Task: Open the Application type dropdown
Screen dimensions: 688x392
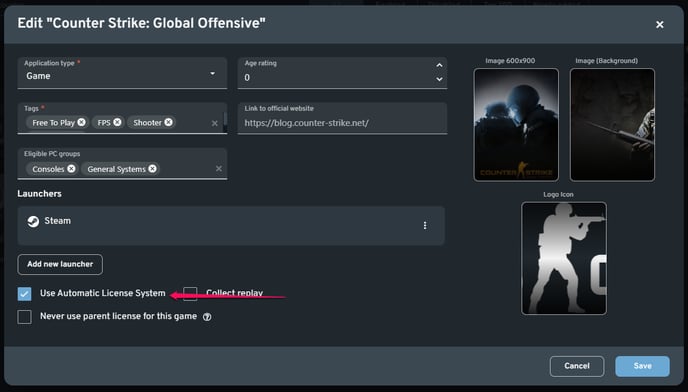Action: (x=122, y=73)
